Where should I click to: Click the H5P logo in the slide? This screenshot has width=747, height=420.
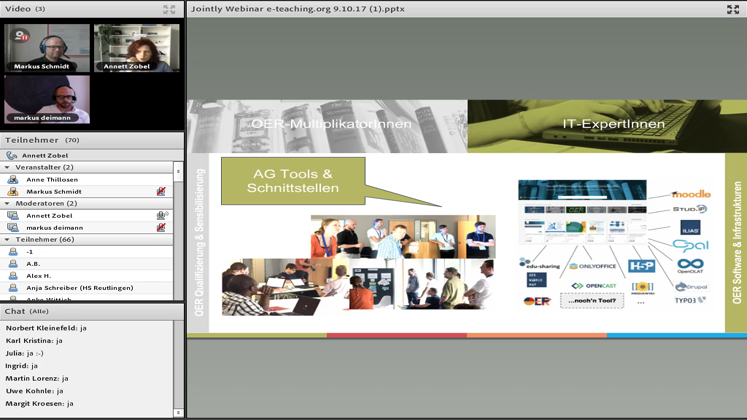point(641,266)
